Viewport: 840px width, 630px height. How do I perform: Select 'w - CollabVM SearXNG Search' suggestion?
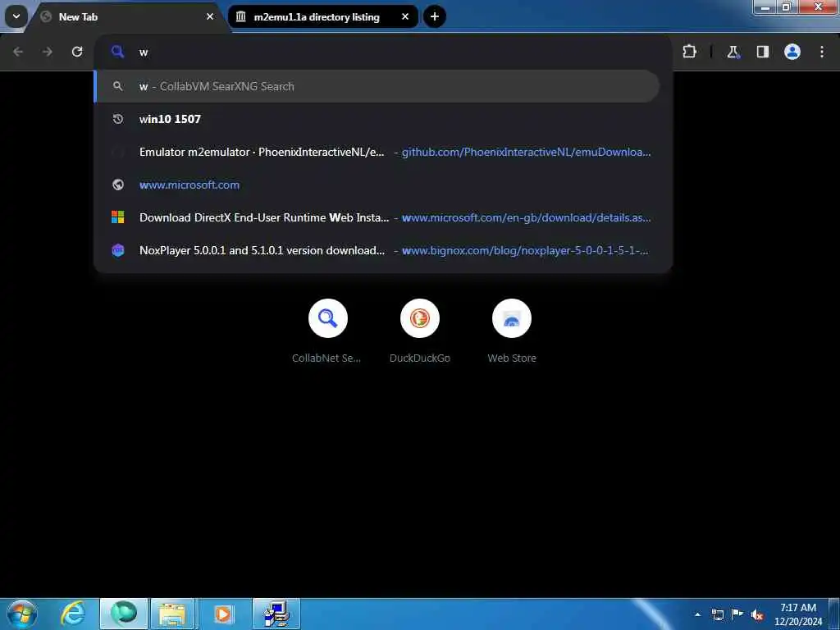[377, 86]
